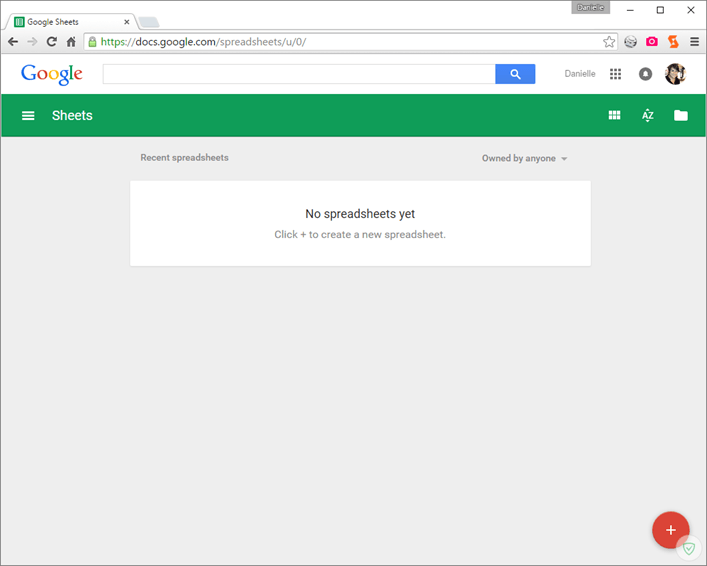Open the Sheets hamburger main menu
Viewport: 707px width, 566px height.
(x=28, y=116)
